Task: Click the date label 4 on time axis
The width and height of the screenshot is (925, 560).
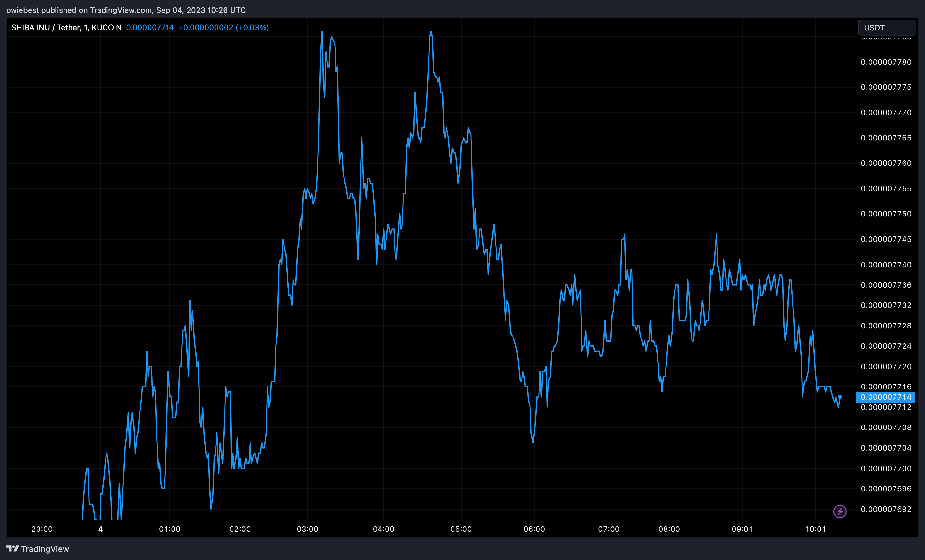Action: [101, 529]
